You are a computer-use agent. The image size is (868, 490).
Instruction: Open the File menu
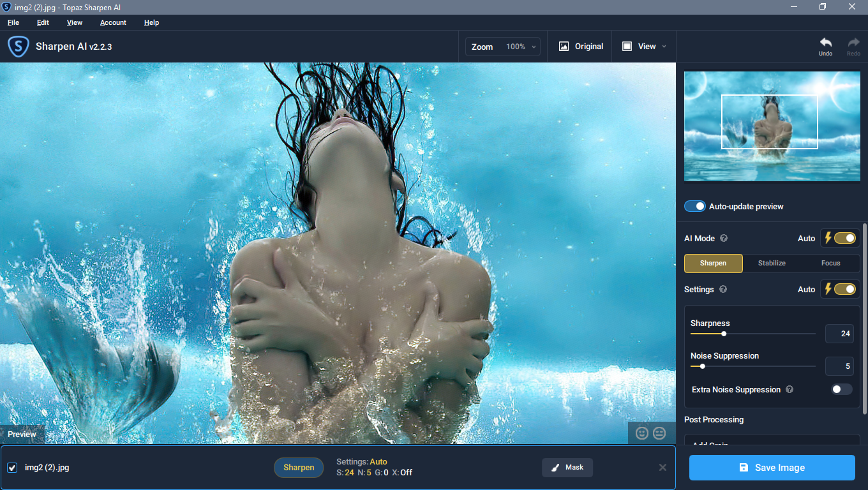tap(13, 22)
